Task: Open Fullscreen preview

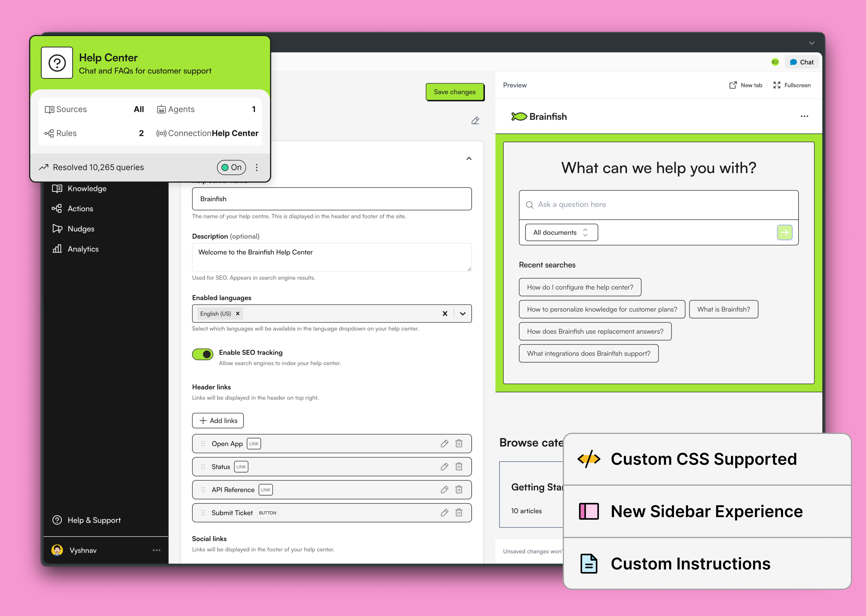Action: pos(792,85)
